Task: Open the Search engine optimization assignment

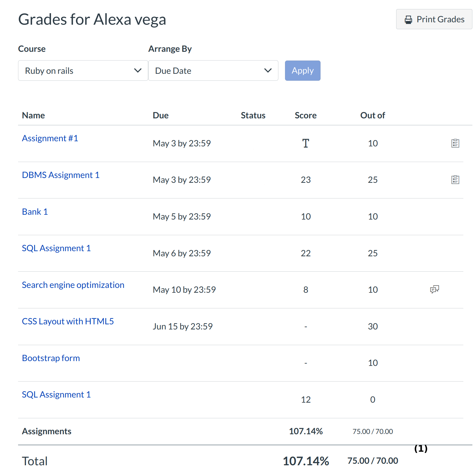Action: (73, 285)
